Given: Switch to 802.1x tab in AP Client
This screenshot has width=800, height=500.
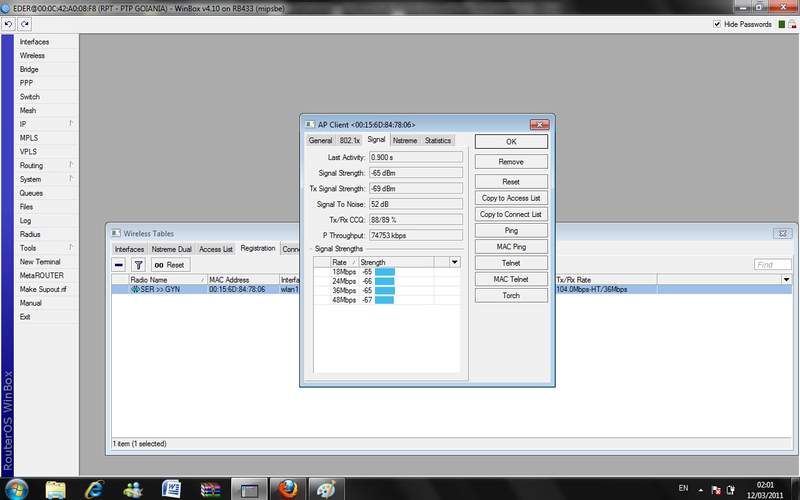Looking at the screenshot, I should tap(349, 140).
